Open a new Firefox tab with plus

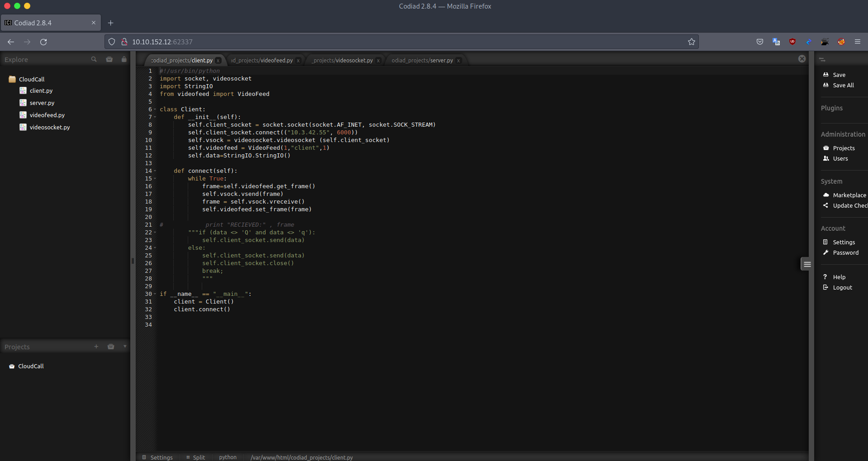(x=110, y=23)
